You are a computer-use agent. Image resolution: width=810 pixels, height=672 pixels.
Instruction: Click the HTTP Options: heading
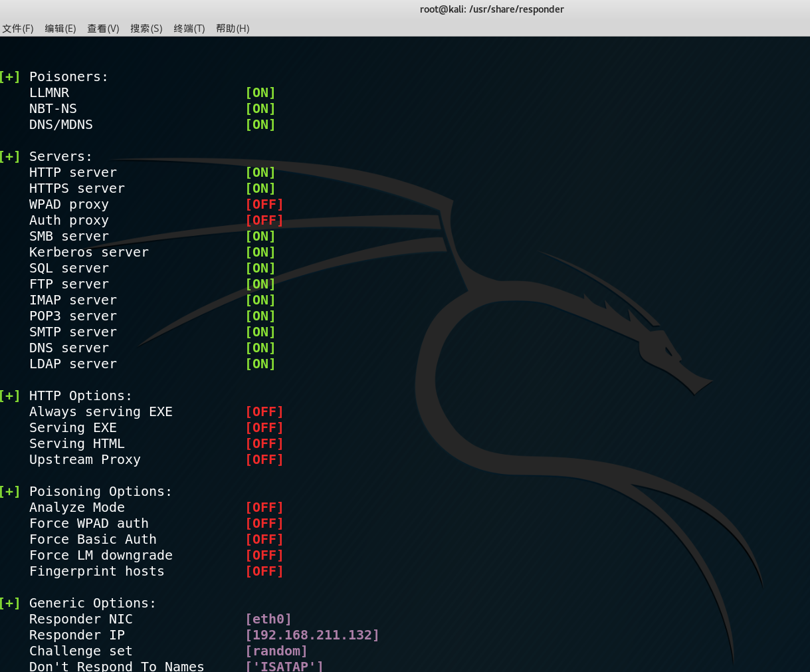click(x=80, y=396)
